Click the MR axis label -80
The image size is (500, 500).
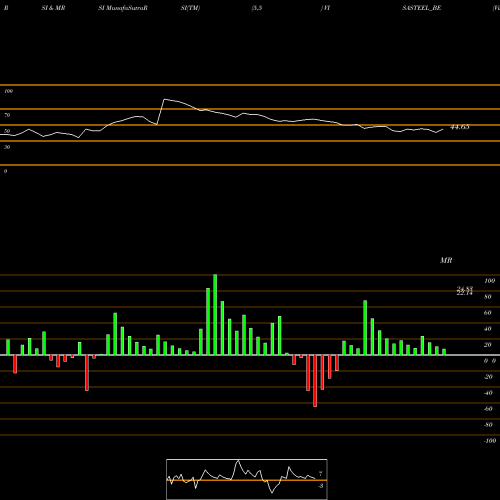488,425
